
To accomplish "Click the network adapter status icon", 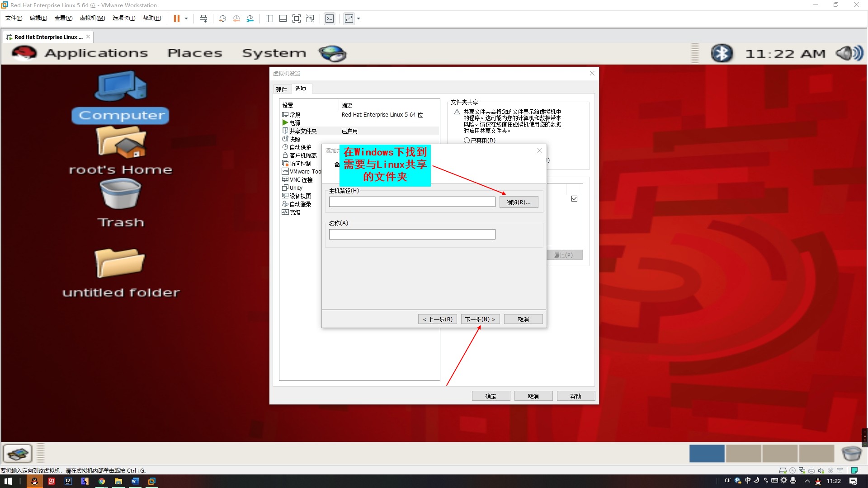I will (x=802, y=470).
